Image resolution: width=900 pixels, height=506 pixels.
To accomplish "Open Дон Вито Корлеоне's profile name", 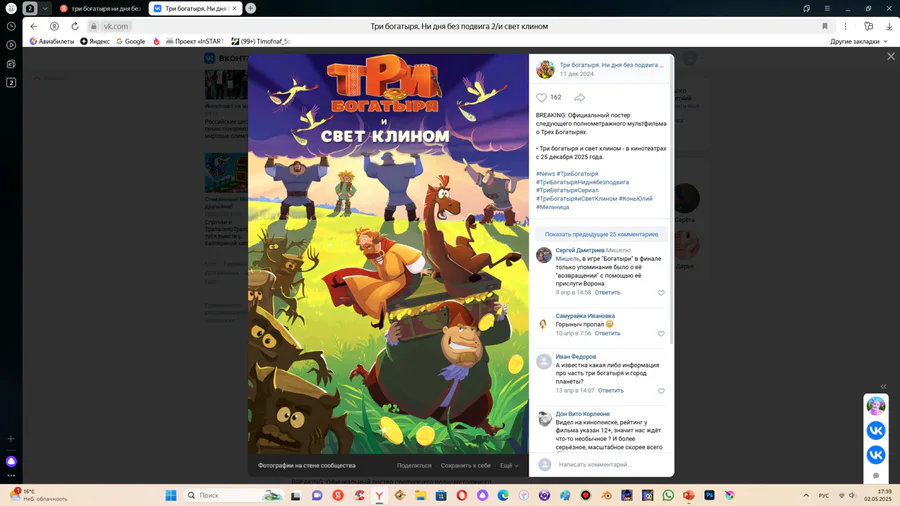I will tap(583, 414).
